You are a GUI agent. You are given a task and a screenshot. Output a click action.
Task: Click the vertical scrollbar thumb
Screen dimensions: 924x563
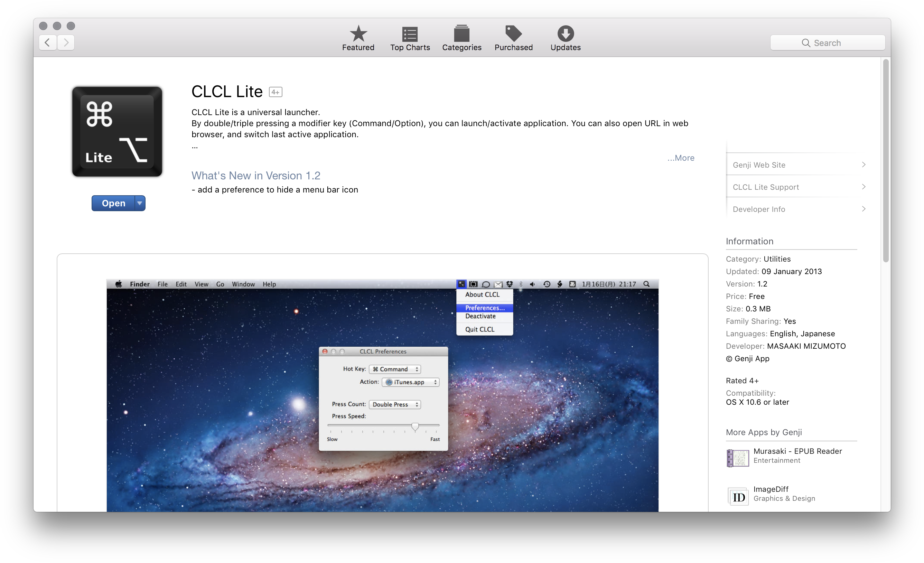tap(885, 161)
